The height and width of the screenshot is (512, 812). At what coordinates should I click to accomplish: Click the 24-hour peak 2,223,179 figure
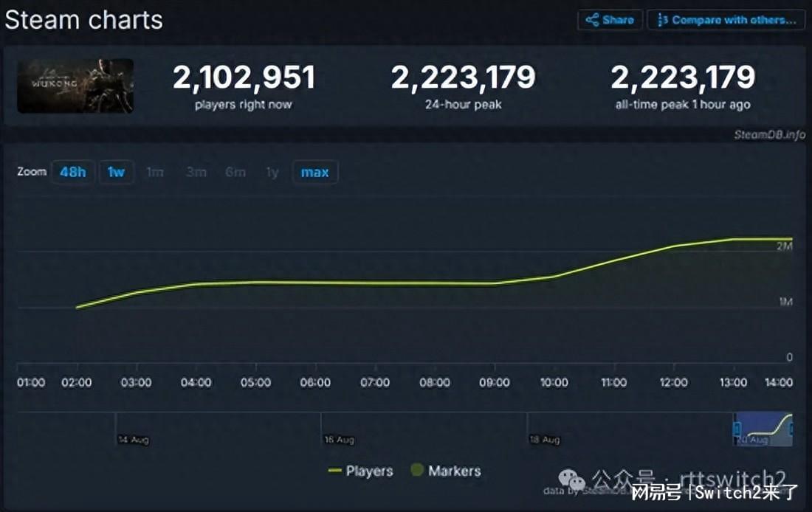[464, 77]
